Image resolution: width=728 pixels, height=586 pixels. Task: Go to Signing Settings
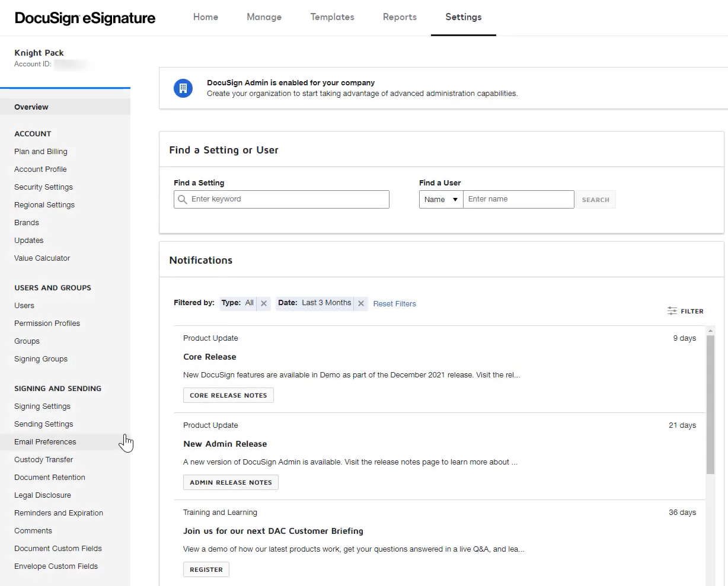tap(42, 406)
